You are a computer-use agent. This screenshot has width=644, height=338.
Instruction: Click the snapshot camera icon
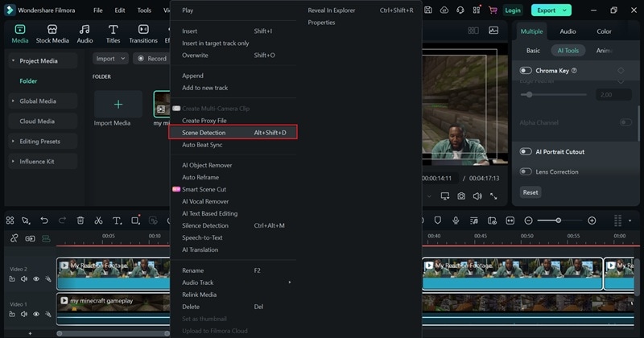[x=461, y=196]
